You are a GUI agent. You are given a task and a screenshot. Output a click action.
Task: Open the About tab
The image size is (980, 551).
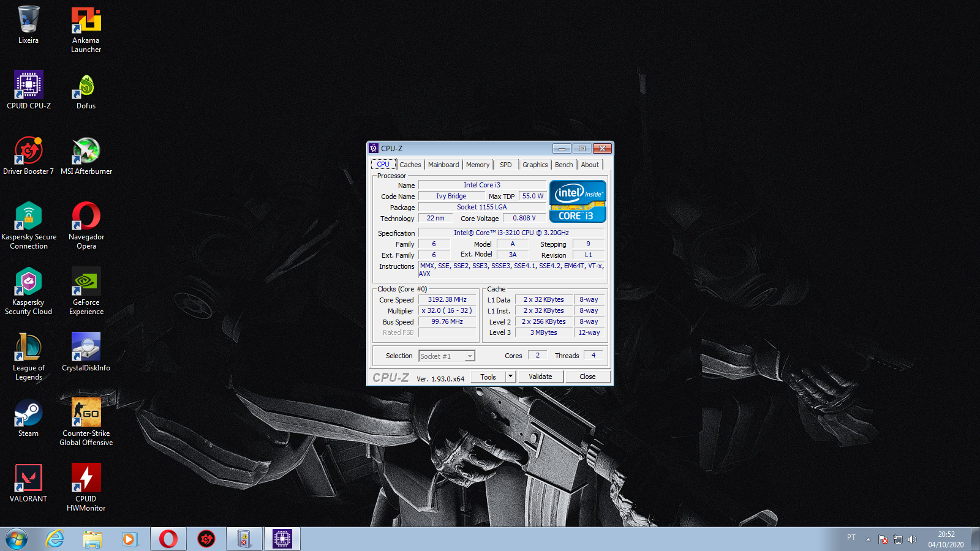[x=590, y=165]
